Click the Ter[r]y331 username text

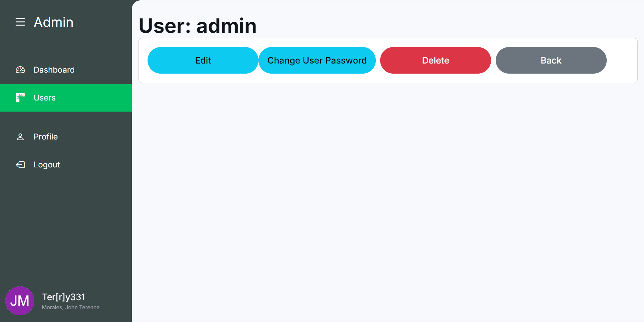coord(64,297)
